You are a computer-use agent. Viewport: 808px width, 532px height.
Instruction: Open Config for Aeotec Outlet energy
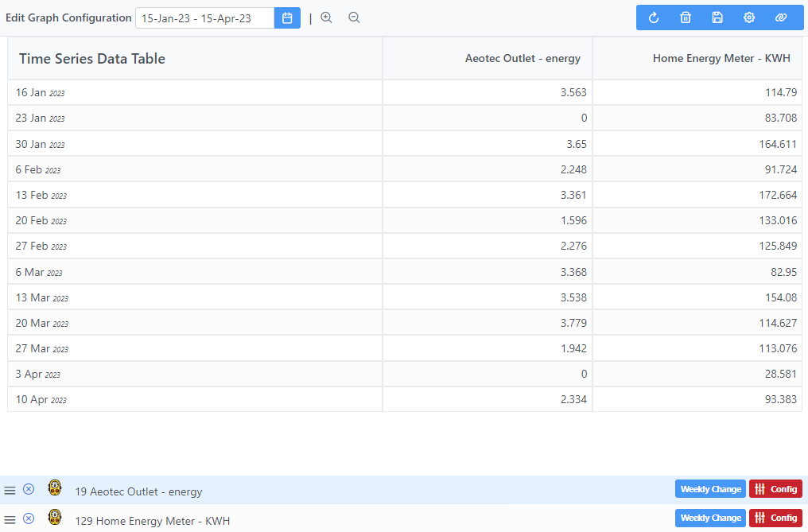775,489
